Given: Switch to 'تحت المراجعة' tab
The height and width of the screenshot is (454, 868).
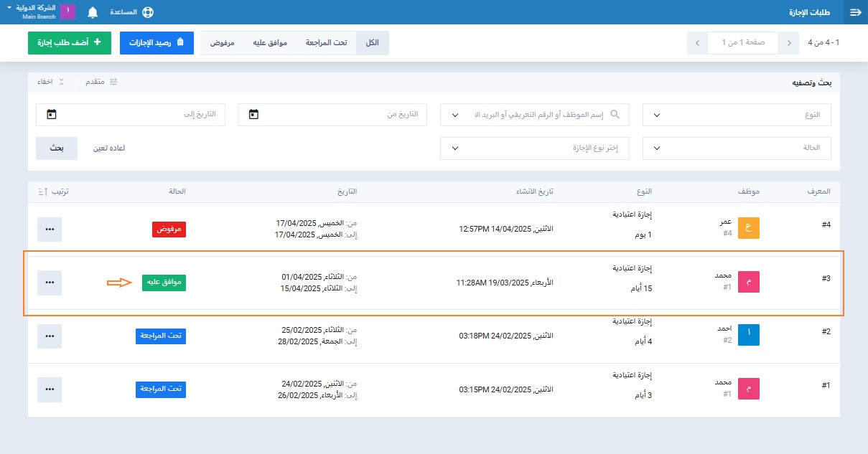Looking at the screenshot, I should pos(326,43).
